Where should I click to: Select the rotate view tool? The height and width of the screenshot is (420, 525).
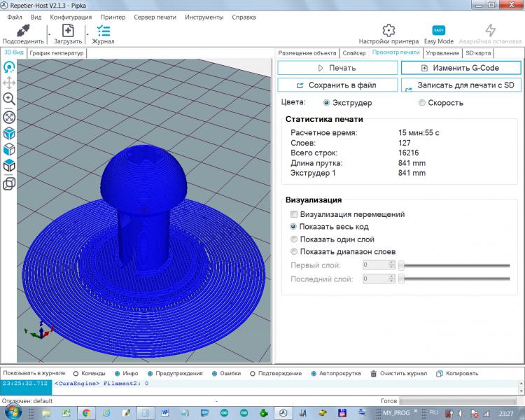pos(10,67)
